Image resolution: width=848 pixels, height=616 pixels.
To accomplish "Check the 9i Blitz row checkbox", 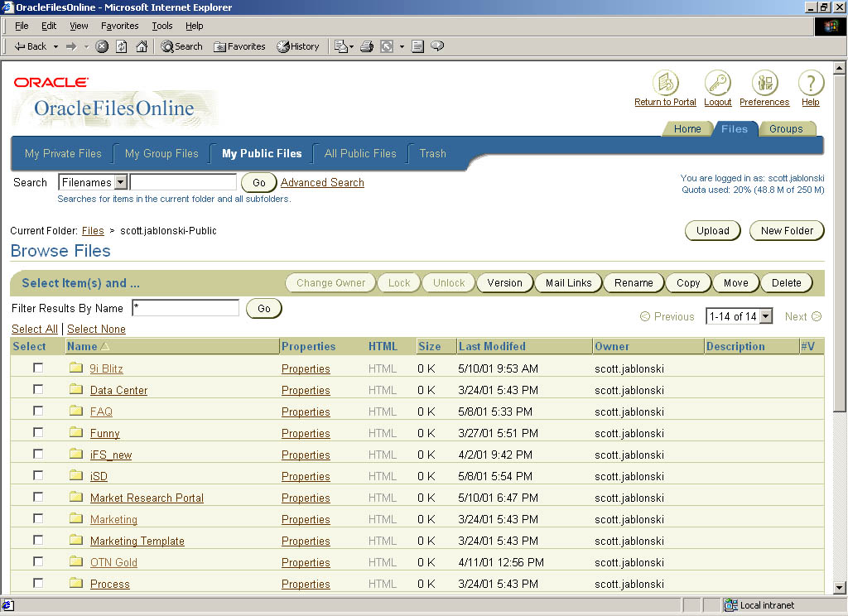I will coord(38,368).
